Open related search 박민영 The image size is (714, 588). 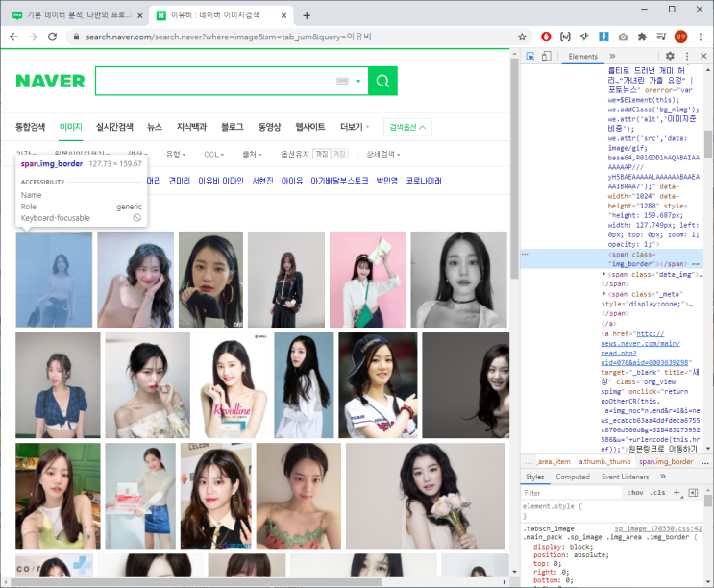(x=386, y=181)
